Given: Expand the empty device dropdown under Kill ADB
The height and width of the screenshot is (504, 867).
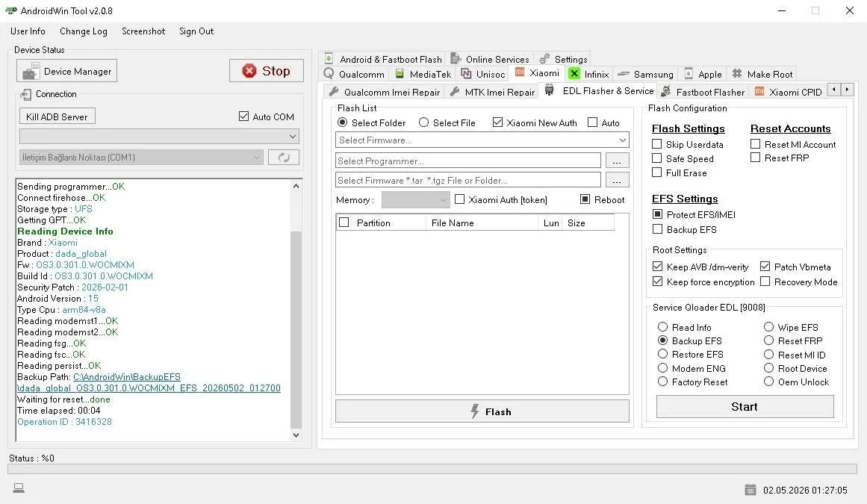Looking at the screenshot, I should 159,136.
